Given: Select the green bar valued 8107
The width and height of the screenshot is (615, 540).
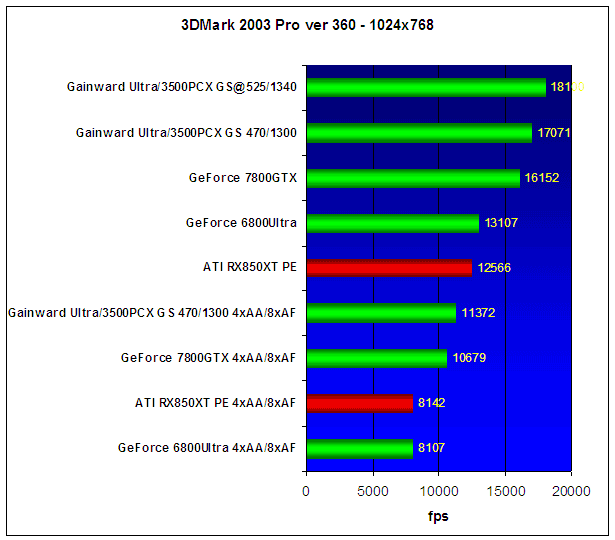Looking at the screenshot, I should 360,449.
